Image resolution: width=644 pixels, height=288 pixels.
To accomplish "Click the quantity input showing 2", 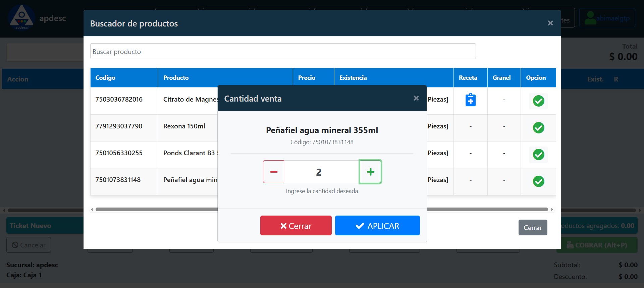I will pyautogui.click(x=322, y=172).
